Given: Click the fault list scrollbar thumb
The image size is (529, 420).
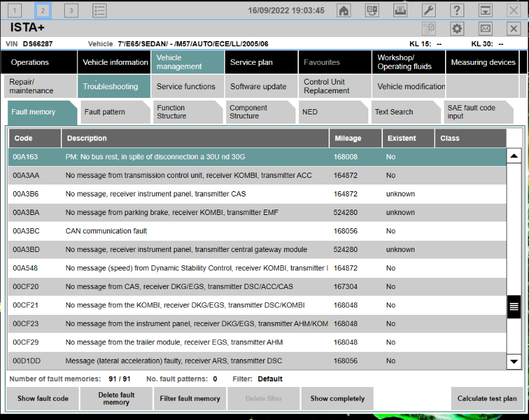Looking at the screenshot, I should click(514, 307).
